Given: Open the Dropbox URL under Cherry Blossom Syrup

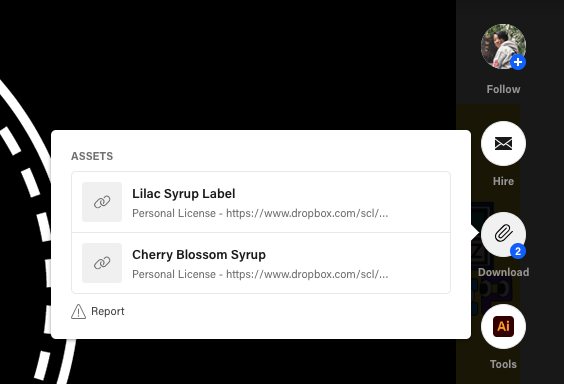Looking at the screenshot, I should [307, 274].
